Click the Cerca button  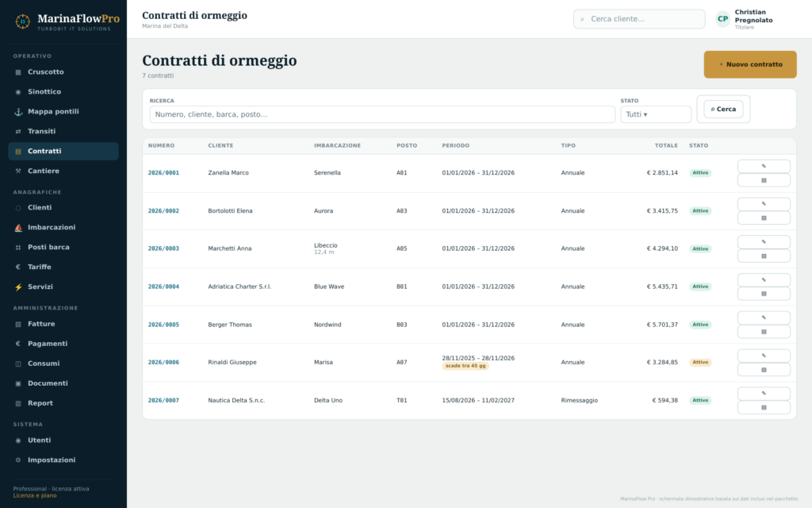[723, 109]
